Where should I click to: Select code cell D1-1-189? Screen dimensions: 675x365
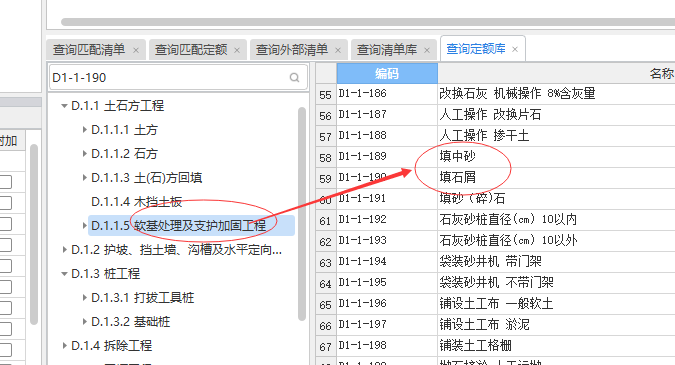[387, 156]
